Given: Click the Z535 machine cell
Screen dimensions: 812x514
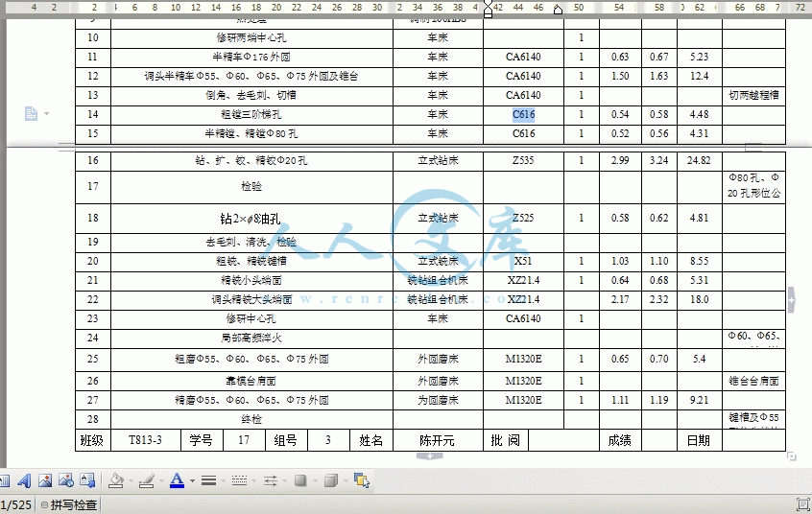Looking at the screenshot, I should click(x=523, y=160).
